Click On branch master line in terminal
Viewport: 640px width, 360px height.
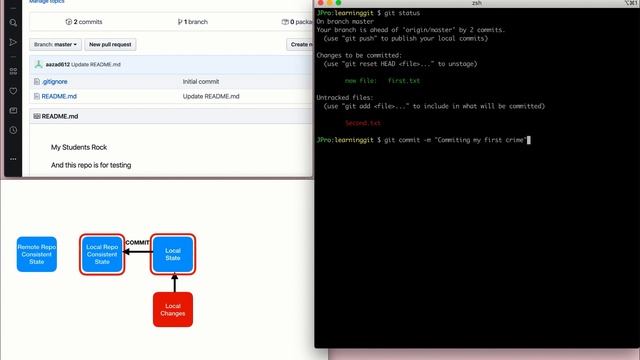[x=345, y=21]
